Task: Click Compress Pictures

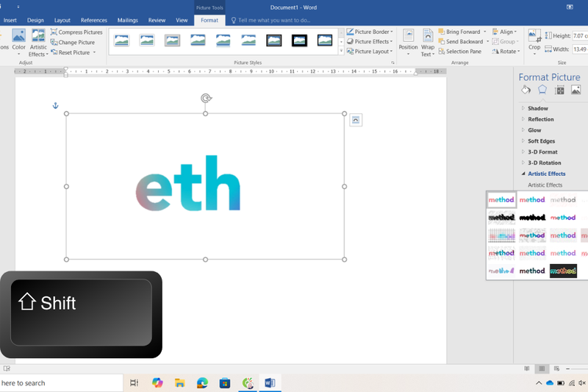Action: 76,32
